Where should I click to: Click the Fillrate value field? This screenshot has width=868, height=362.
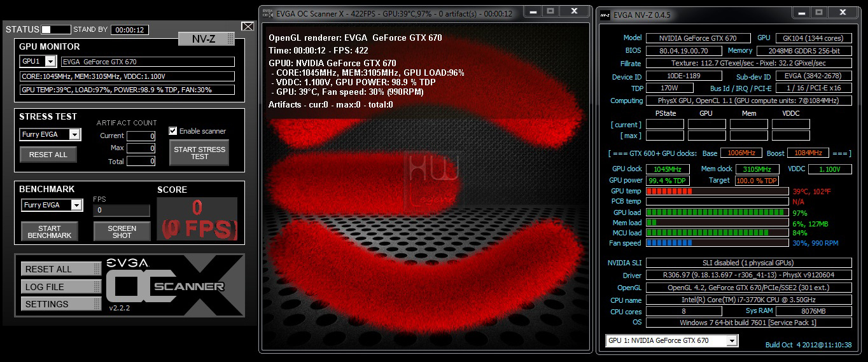749,63
